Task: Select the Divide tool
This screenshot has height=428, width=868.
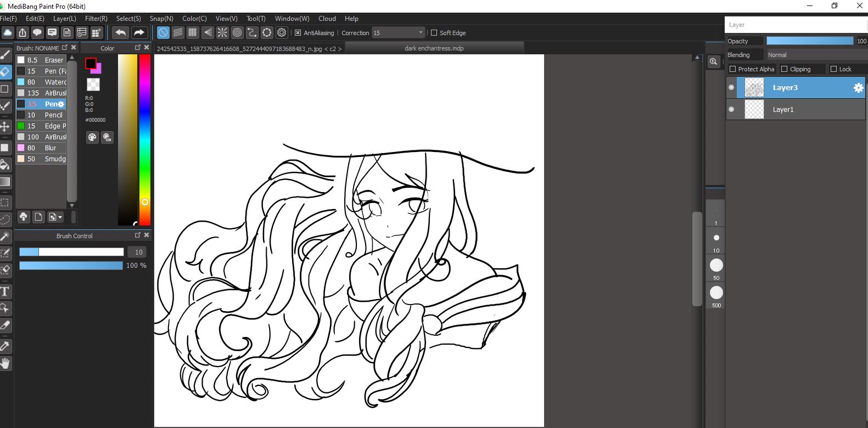Action: click(x=5, y=325)
